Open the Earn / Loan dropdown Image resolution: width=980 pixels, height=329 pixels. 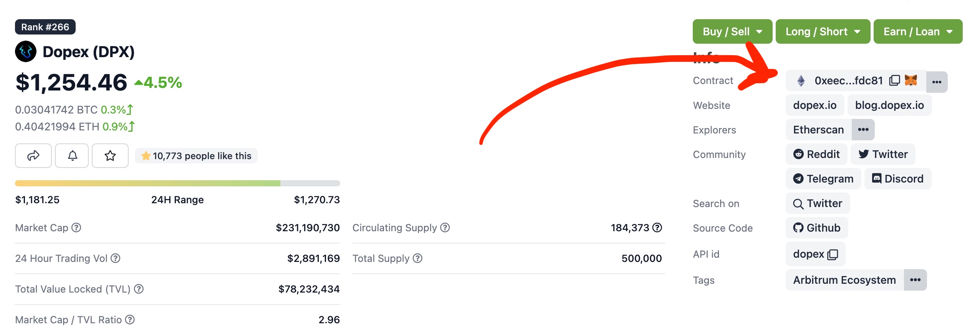click(918, 31)
